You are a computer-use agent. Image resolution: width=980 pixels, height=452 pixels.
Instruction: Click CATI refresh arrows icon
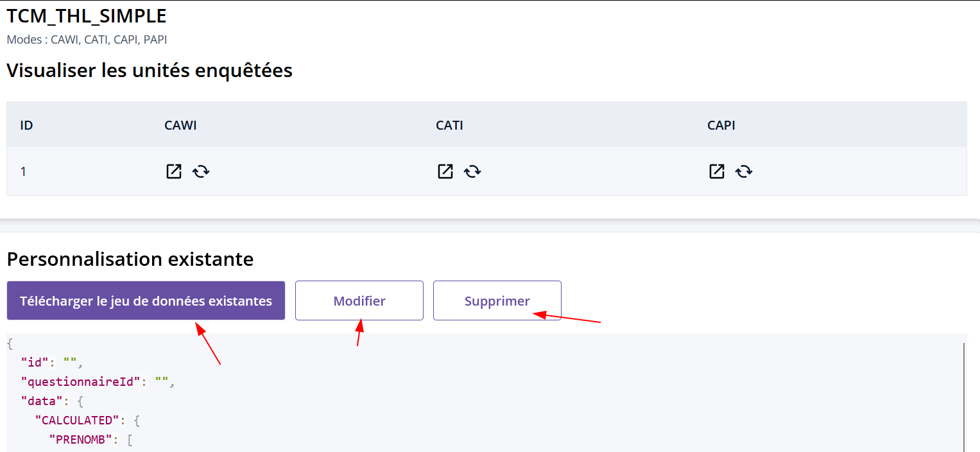click(x=472, y=171)
